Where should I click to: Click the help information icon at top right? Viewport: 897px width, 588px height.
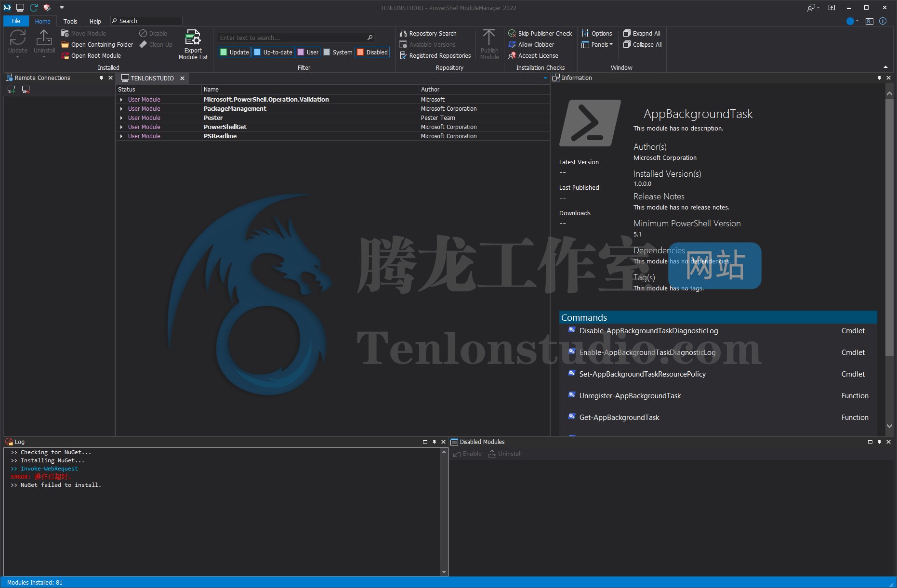point(883,21)
